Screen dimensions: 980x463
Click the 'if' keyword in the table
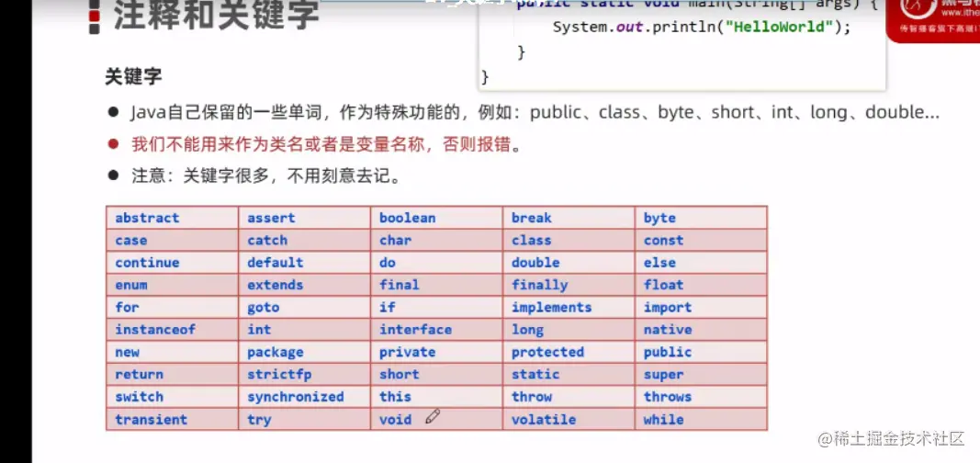387,308
